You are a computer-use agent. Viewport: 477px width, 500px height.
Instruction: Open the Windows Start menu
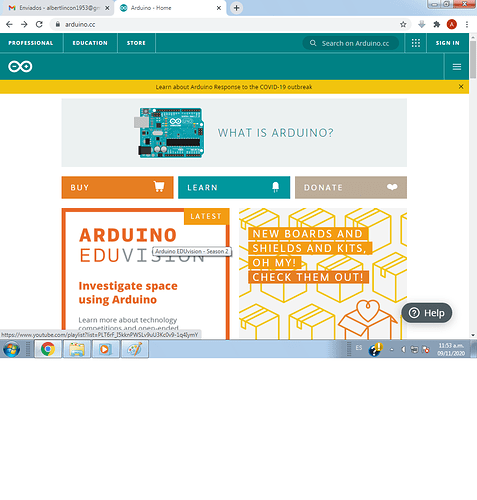[x=12, y=349]
